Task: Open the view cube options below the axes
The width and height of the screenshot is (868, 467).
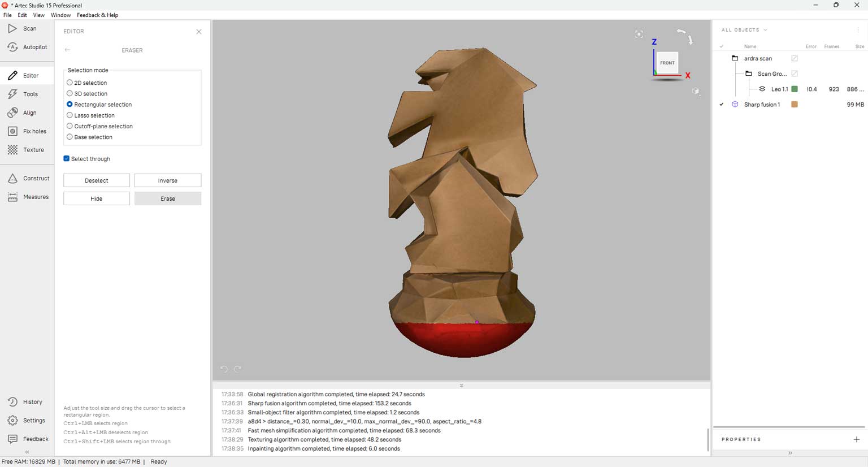Action: point(696,91)
